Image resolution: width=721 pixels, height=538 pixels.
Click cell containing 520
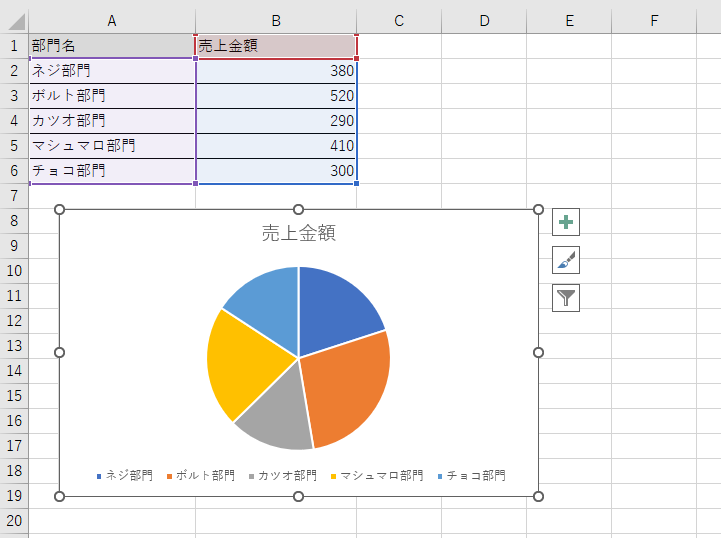point(275,96)
